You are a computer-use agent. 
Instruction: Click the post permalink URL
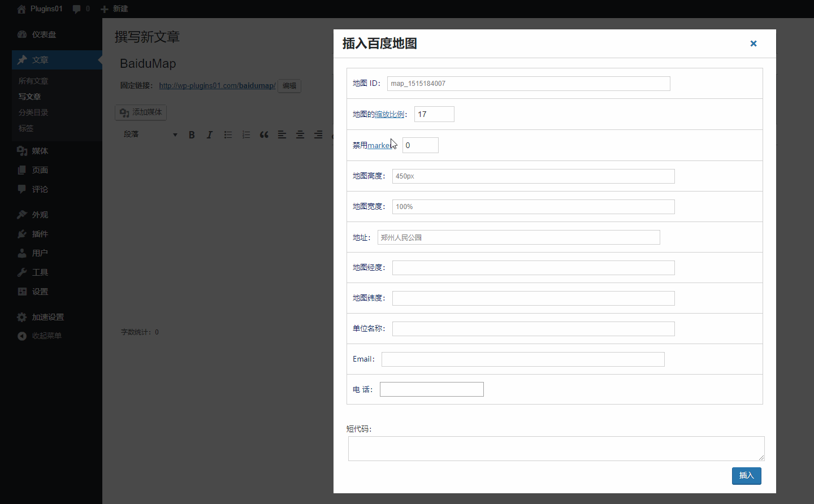217,86
